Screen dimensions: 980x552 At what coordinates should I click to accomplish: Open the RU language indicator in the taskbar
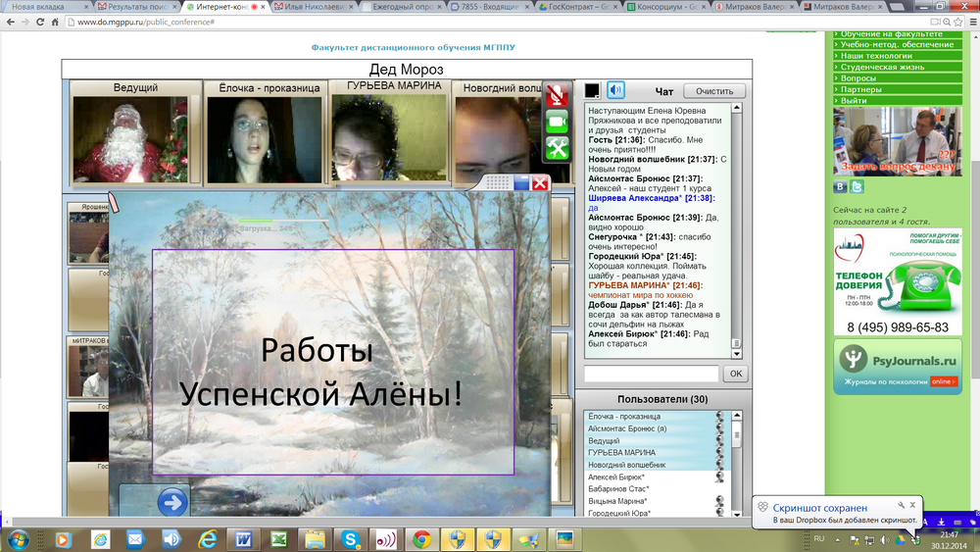(818, 539)
